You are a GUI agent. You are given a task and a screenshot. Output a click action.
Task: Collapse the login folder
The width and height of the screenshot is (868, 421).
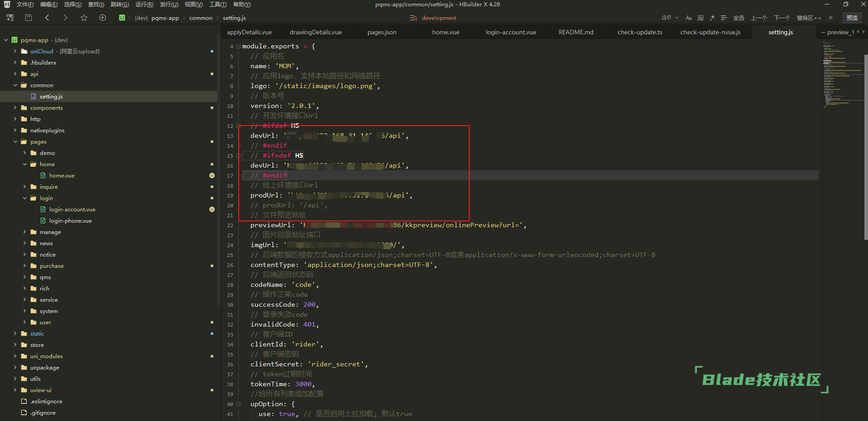pyautogui.click(x=25, y=198)
